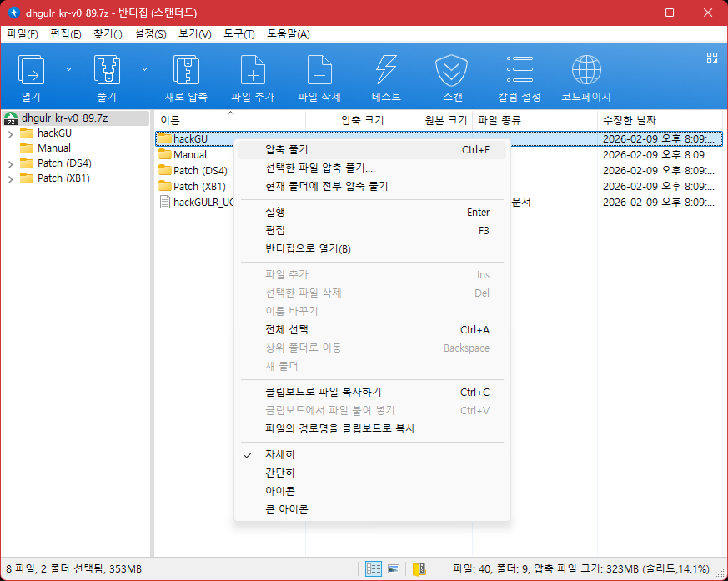
Task: Click the Open (열기) toolbar icon
Action: (31, 70)
